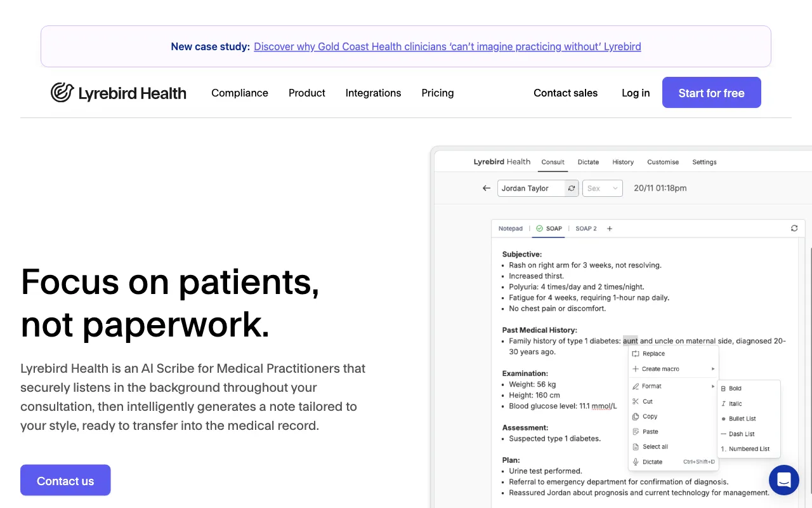Click the Dash List icon
812x508 pixels.
point(724,434)
